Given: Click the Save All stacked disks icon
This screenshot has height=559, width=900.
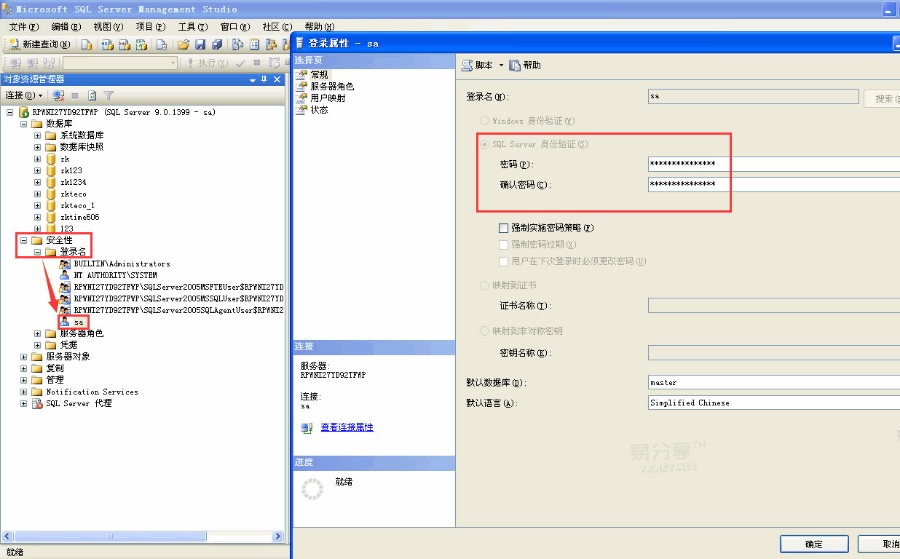Looking at the screenshot, I should (217, 44).
